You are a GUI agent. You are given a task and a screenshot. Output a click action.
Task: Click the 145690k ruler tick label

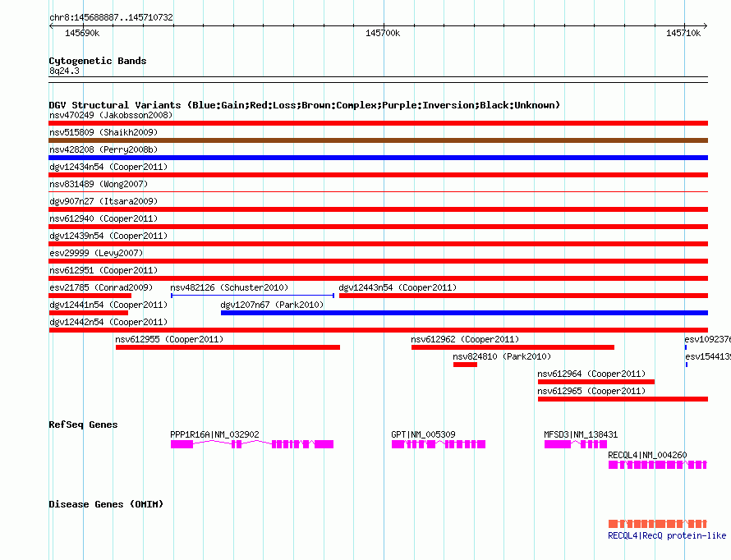click(82, 33)
